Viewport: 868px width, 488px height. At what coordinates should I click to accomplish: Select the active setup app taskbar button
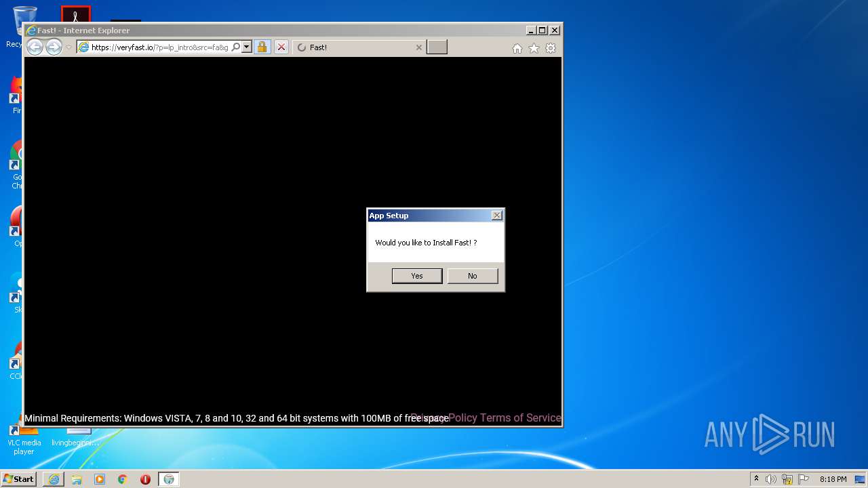(169, 479)
